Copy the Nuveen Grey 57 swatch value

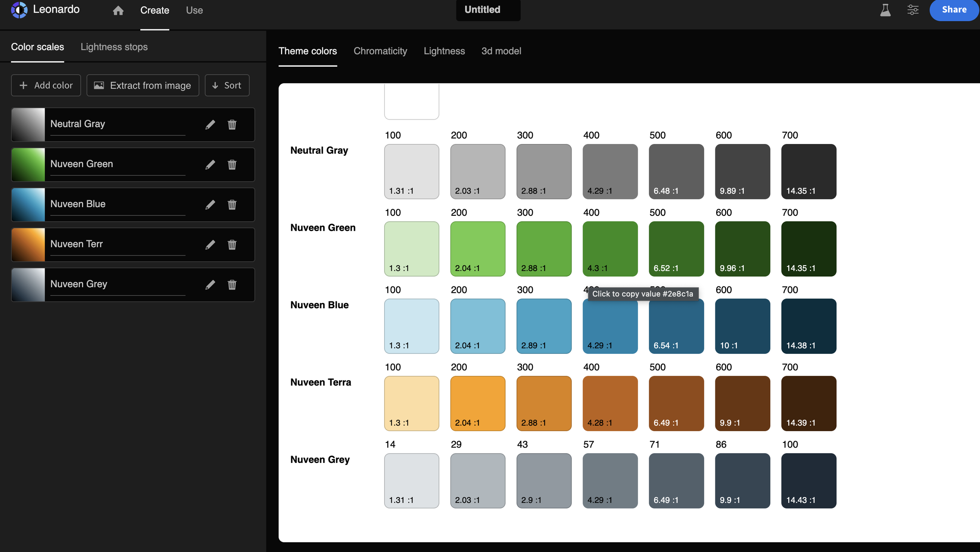click(610, 481)
